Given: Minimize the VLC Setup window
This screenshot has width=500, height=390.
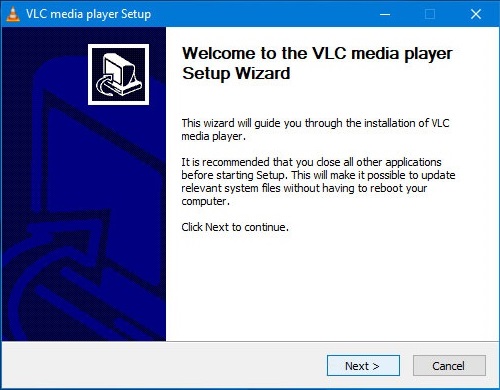Looking at the screenshot, I should click(385, 14).
